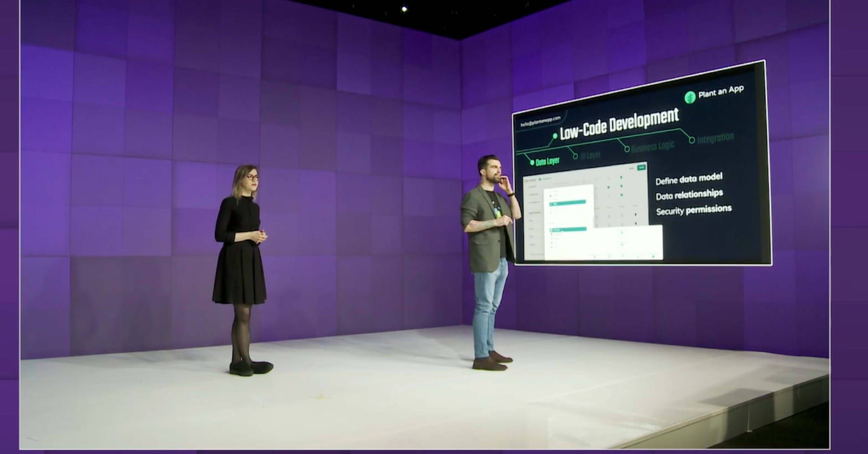Click the Plant an App leaf logo
This screenshot has width=868, height=454.
point(690,97)
